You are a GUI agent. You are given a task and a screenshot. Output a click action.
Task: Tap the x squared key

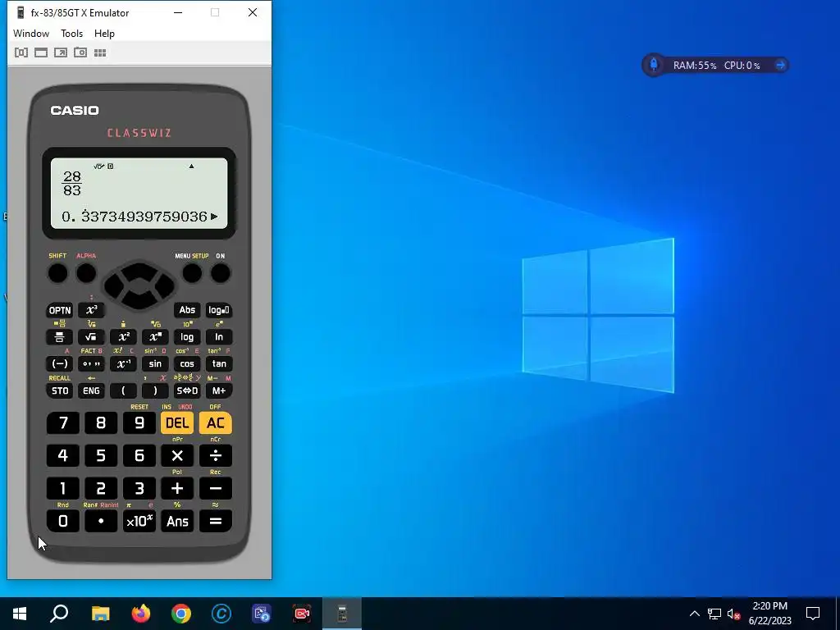pyautogui.click(x=123, y=337)
